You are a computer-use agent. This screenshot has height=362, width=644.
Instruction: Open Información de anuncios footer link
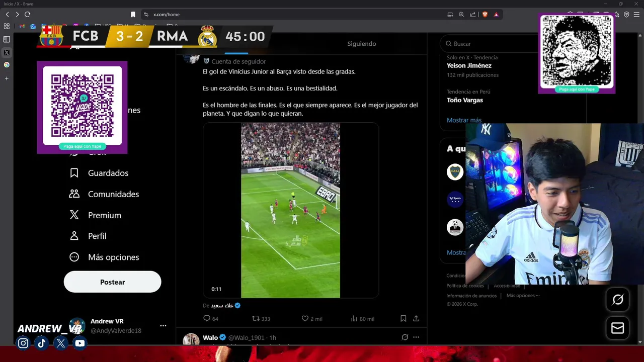tap(471, 296)
